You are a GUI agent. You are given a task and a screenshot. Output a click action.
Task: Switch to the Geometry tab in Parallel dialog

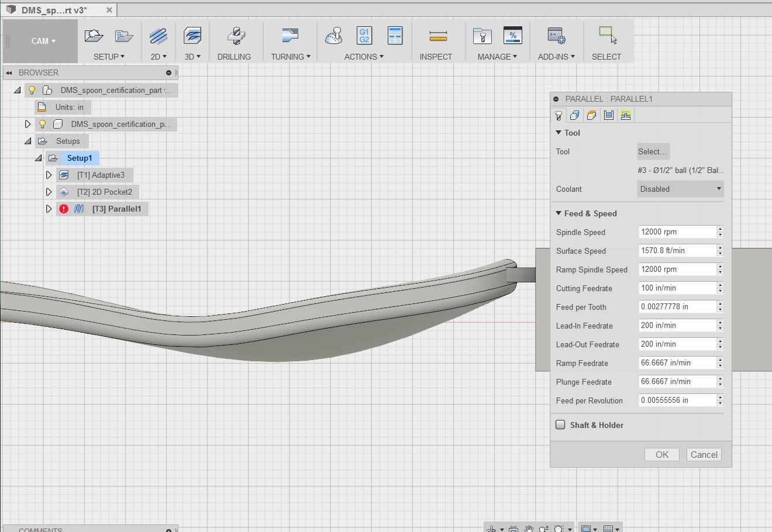point(575,115)
